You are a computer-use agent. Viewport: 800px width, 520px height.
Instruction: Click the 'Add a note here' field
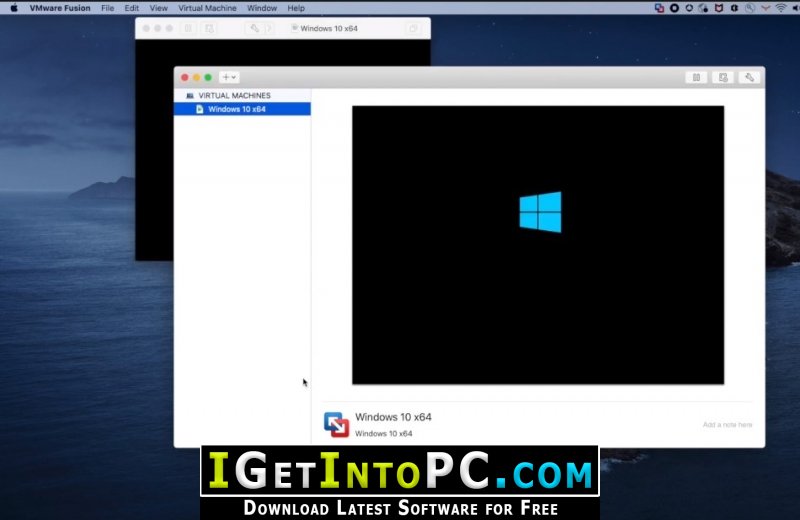(727, 425)
